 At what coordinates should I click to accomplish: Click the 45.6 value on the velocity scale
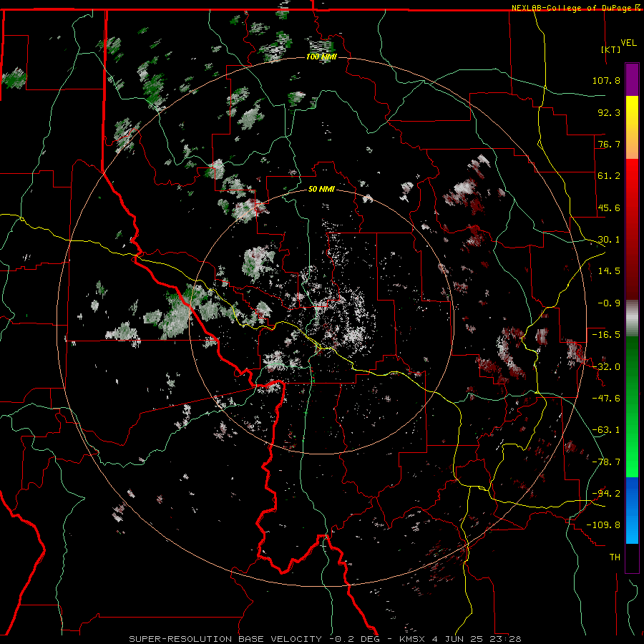coord(609,208)
